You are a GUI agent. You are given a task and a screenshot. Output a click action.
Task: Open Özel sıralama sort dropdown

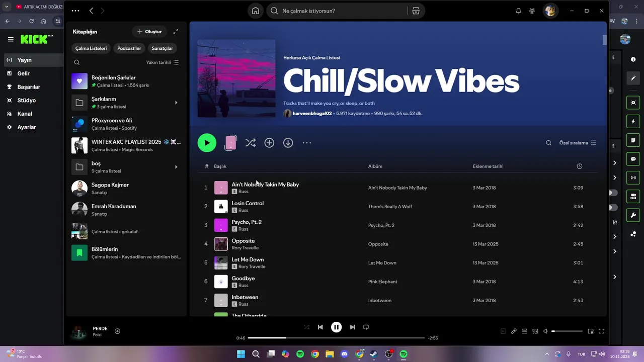(x=578, y=143)
